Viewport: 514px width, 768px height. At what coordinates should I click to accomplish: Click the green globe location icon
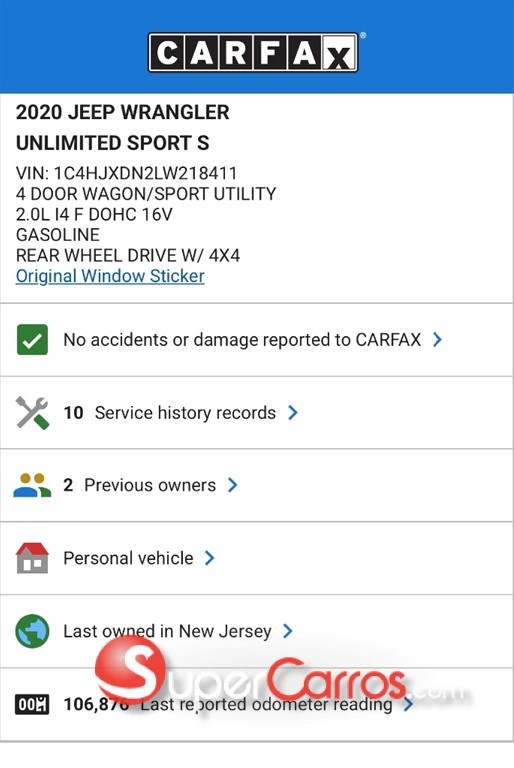[x=32, y=631]
